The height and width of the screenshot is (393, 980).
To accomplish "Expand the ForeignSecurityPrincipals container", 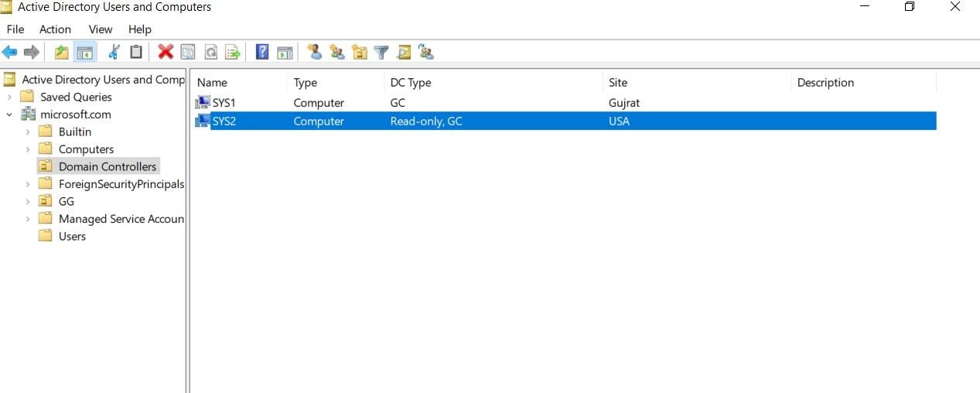I will pyautogui.click(x=28, y=184).
